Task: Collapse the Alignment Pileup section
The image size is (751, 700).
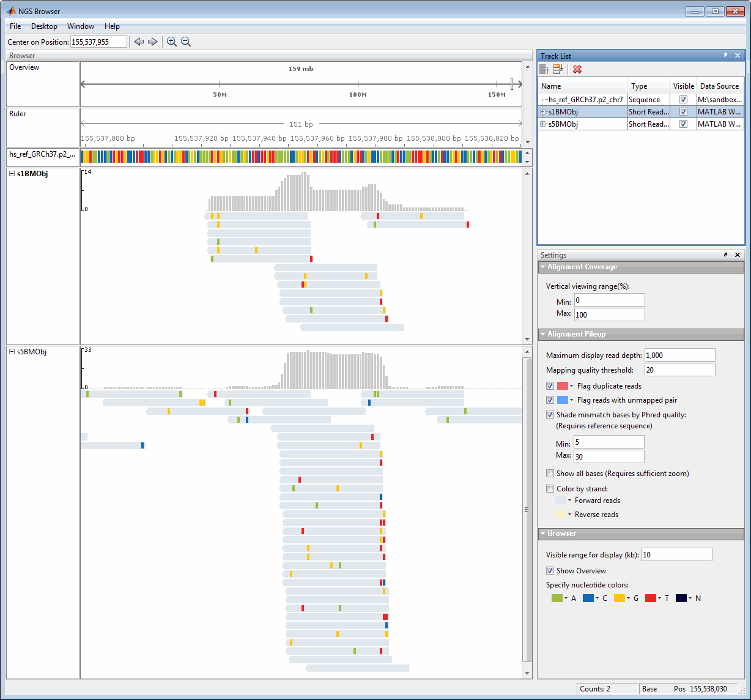Action: coord(542,335)
